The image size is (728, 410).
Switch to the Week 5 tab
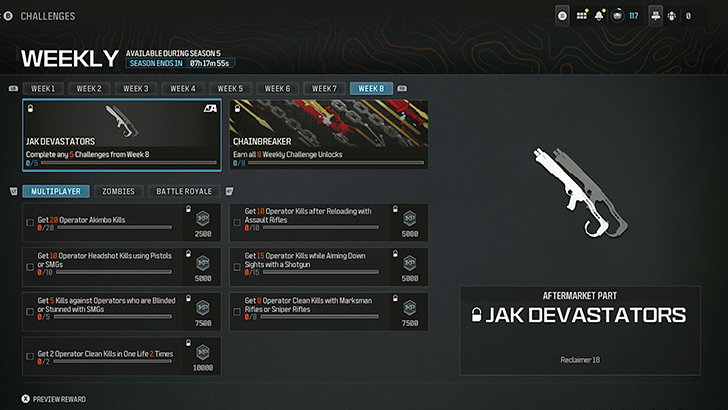[230, 88]
